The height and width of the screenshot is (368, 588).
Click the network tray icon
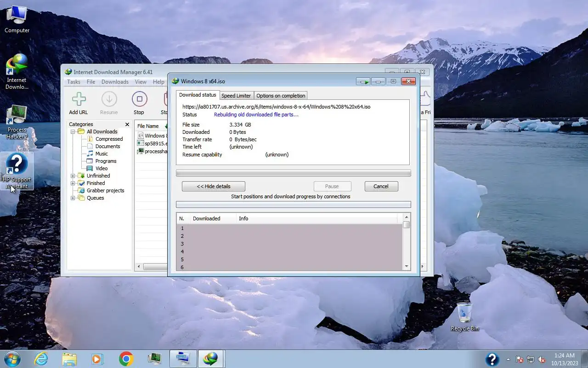pyautogui.click(x=531, y=359)
